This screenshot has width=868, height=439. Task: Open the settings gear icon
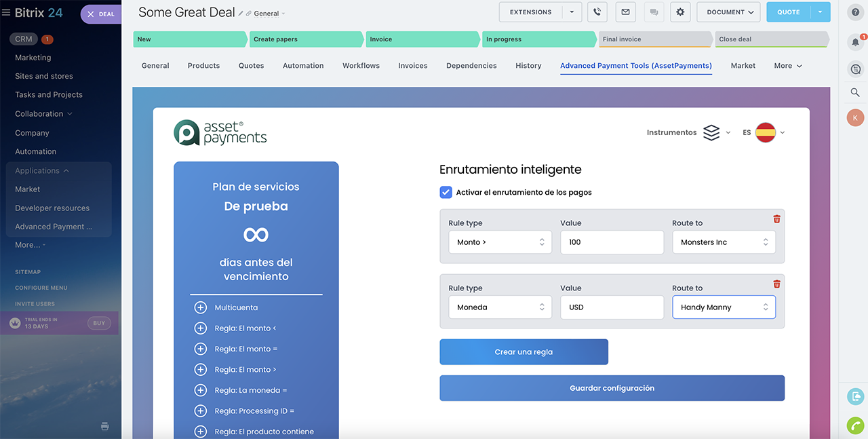click(680, 12)
